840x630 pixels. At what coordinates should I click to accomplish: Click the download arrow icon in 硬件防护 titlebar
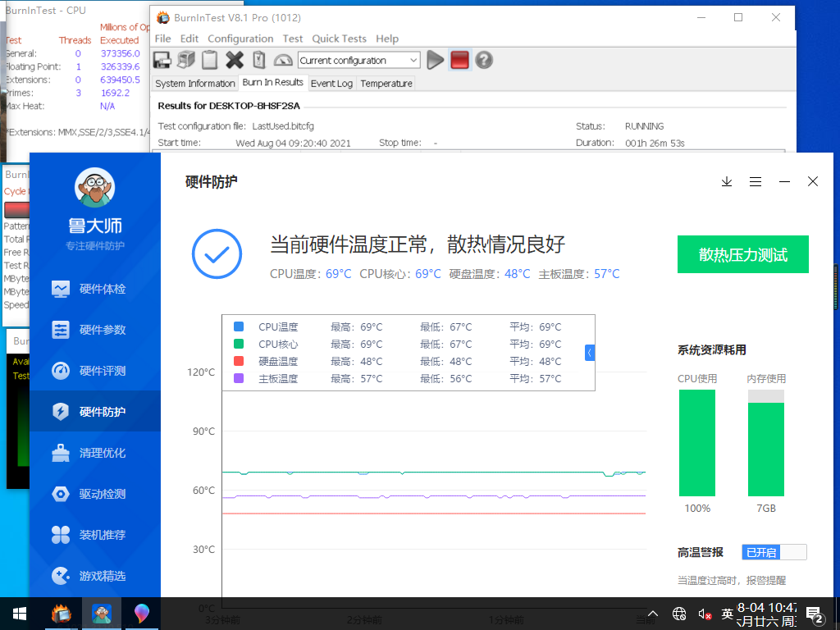727,181
